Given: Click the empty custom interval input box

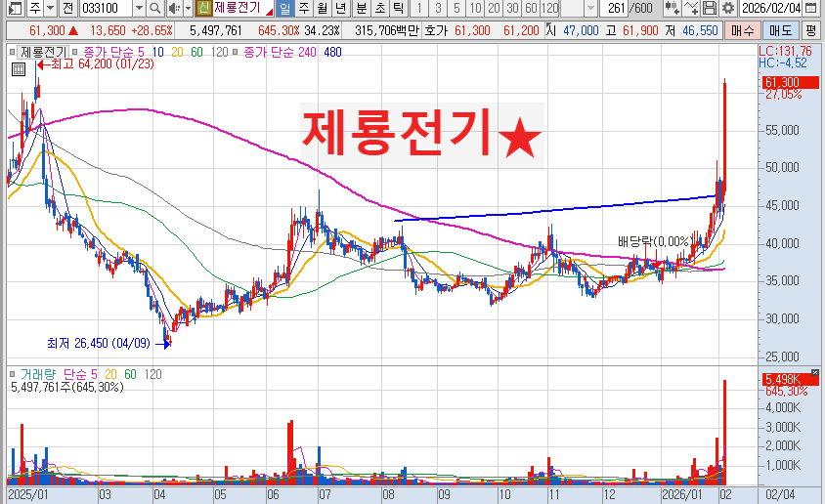Looking at the screenshot, I should (572, 8).
